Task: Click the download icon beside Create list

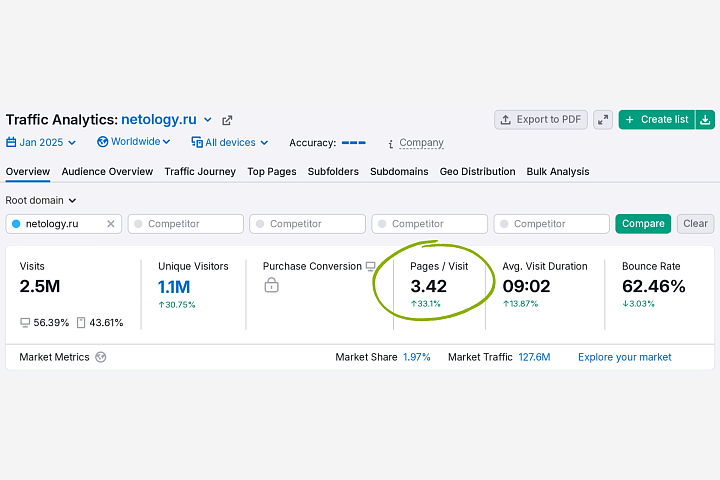Action: (705, 120)
